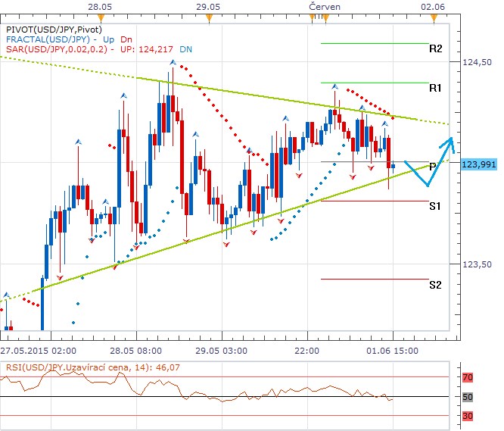Viewport: 504px width, 431px height.
Task: Select the FRACTAL(USD/JPY) indicator label
Action: [x=48, y=39]
